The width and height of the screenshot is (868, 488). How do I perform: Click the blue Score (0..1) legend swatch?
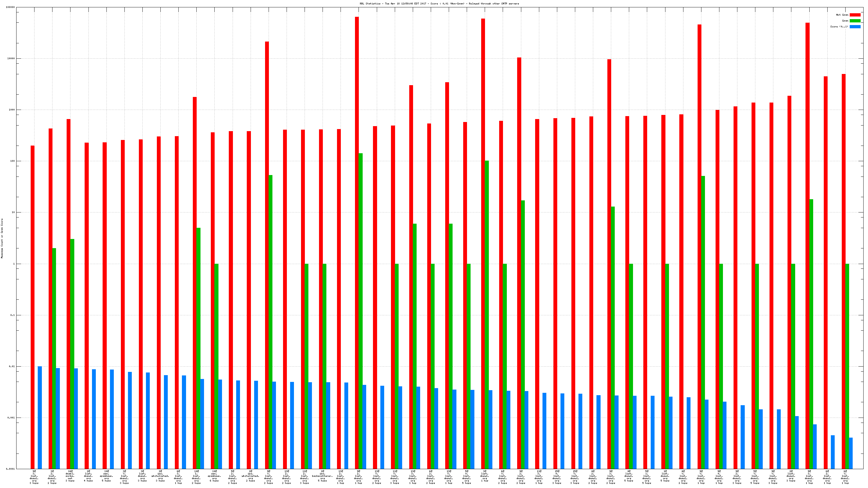[855, 27]
